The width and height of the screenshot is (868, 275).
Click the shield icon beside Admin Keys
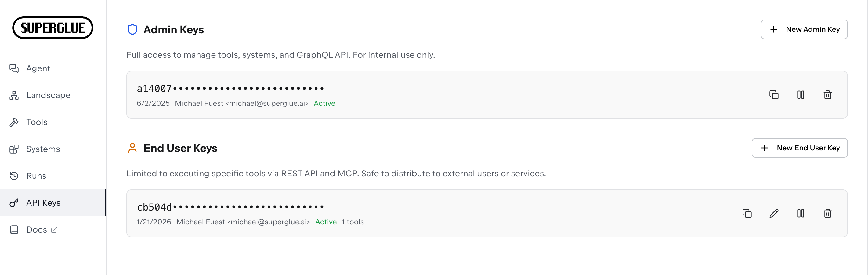[132, 29]
